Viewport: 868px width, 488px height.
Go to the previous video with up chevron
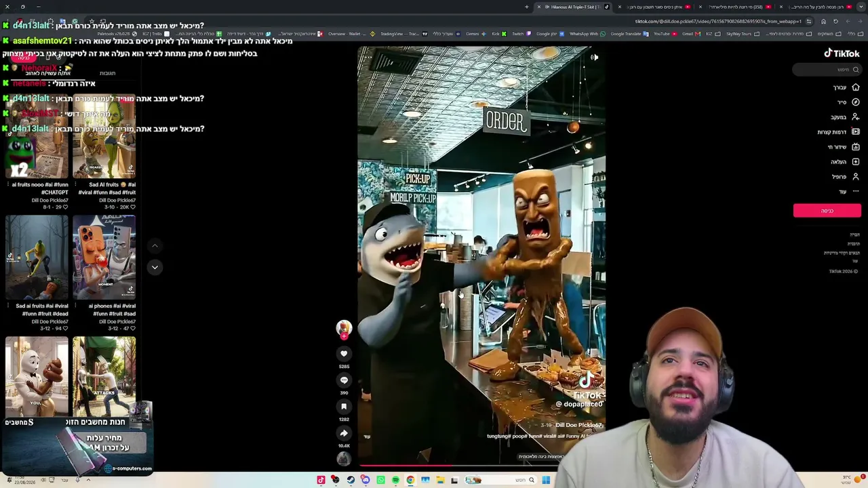[x=155, y=246]
